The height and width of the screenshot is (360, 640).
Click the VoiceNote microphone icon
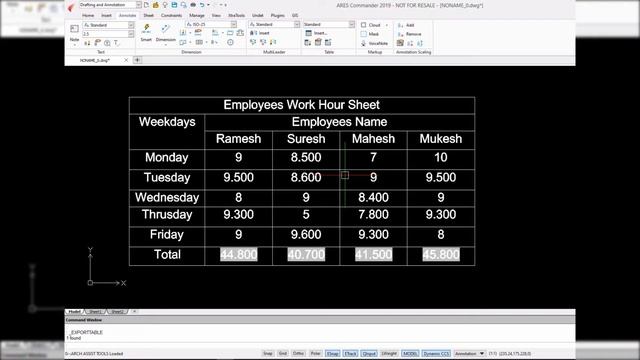pos(364,43)
